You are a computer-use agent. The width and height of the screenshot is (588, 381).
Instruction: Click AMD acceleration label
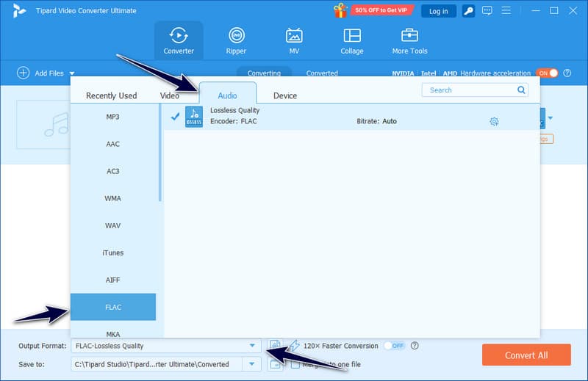click(x=450, y=73)
